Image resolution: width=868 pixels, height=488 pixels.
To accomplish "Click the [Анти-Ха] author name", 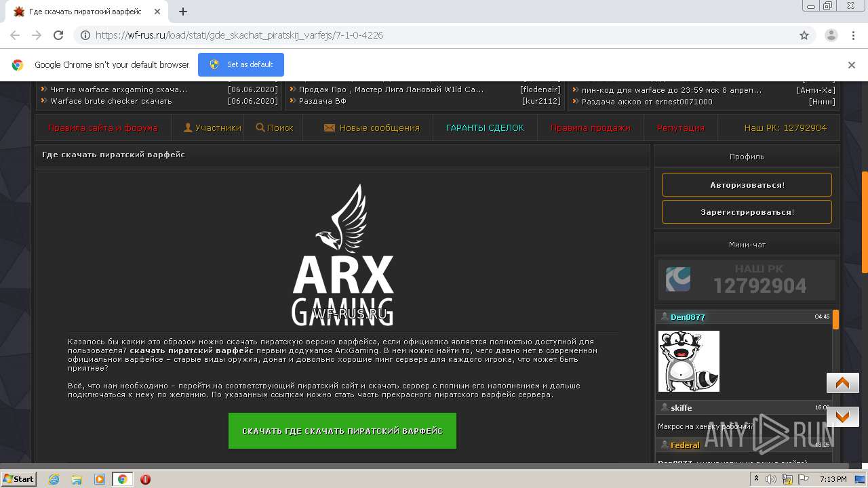I will (816, 89).
